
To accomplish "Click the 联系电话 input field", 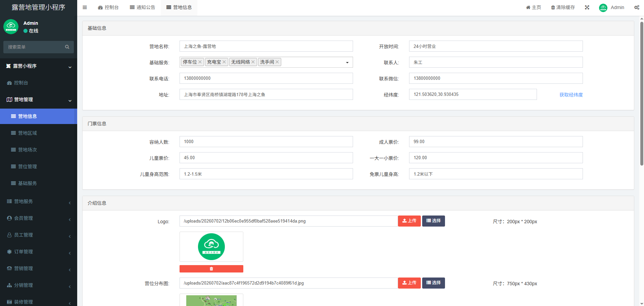I will (266, 78).
